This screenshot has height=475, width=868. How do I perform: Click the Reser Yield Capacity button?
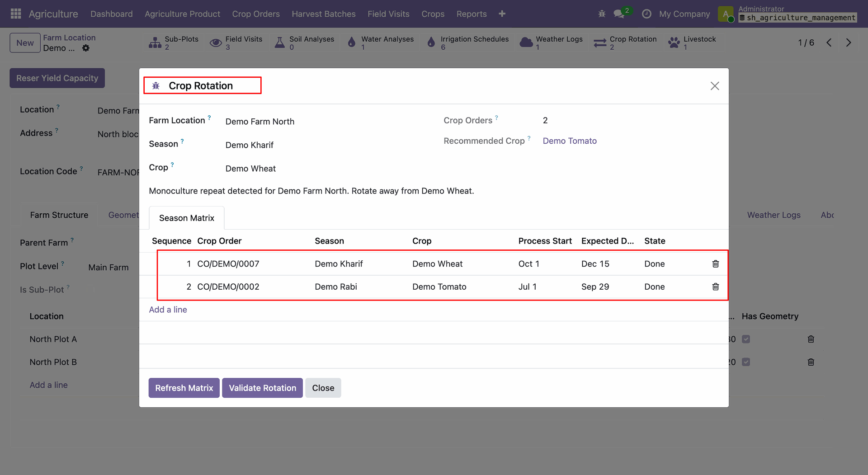pyautogui.click(x=57, y=78)
